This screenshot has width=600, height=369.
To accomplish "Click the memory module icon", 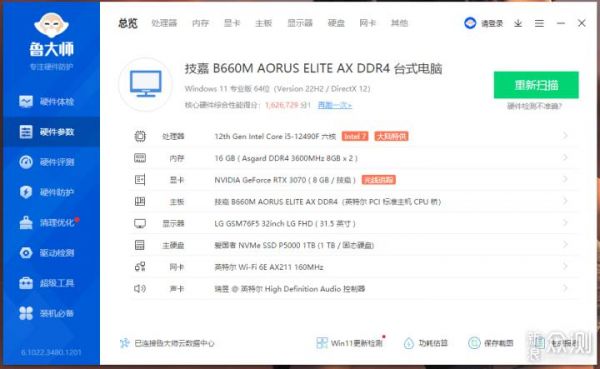I will pyautogui.click(x=140, y=158).
